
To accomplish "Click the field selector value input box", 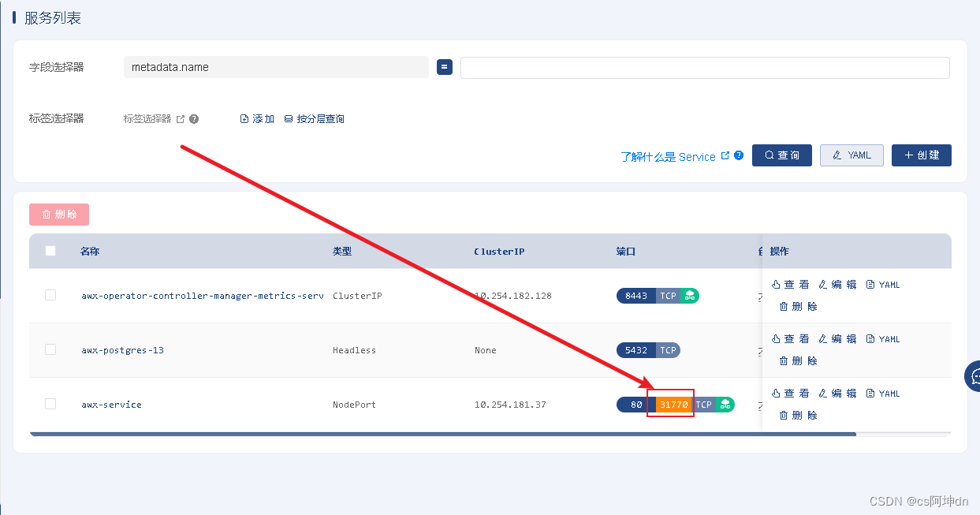I will pyautogui.click(x=705, y=67).
